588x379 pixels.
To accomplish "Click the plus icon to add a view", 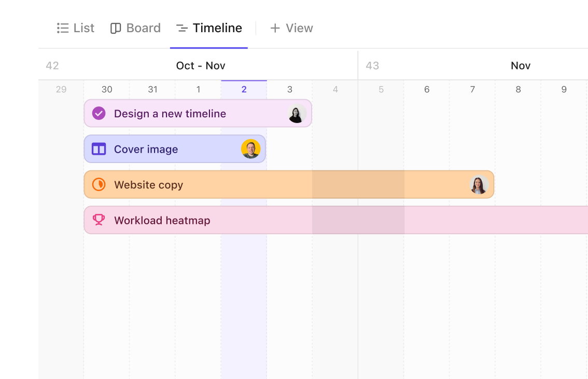I will [275, 28].
